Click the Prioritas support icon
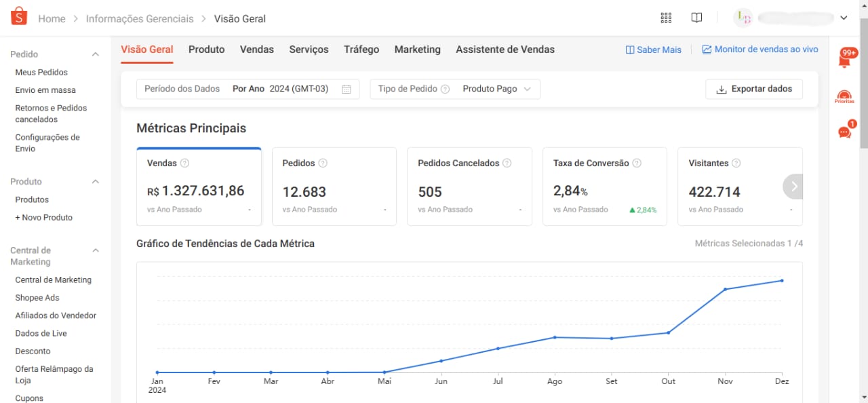The image size is (868, 403). point(844,97)
